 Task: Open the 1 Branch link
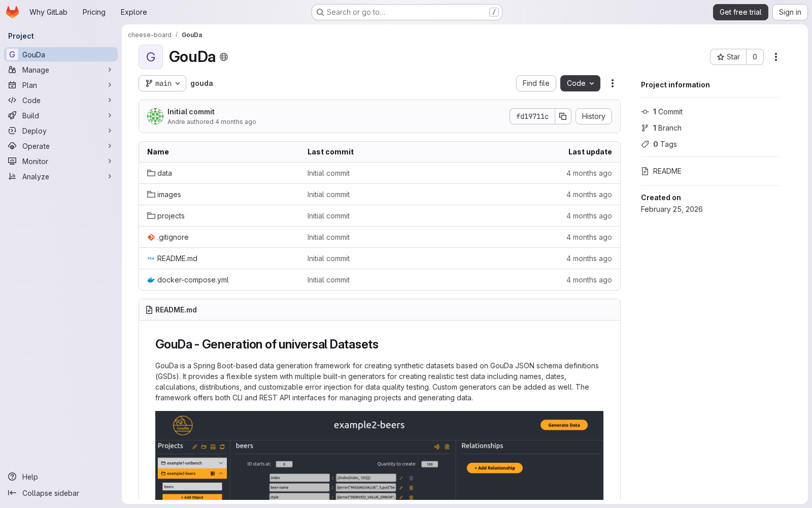(667, 128)
